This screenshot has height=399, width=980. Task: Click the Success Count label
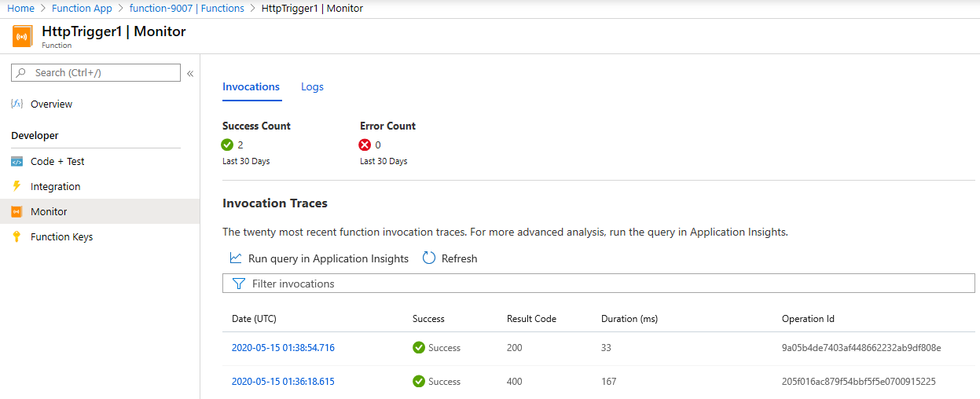coord(256,126)
